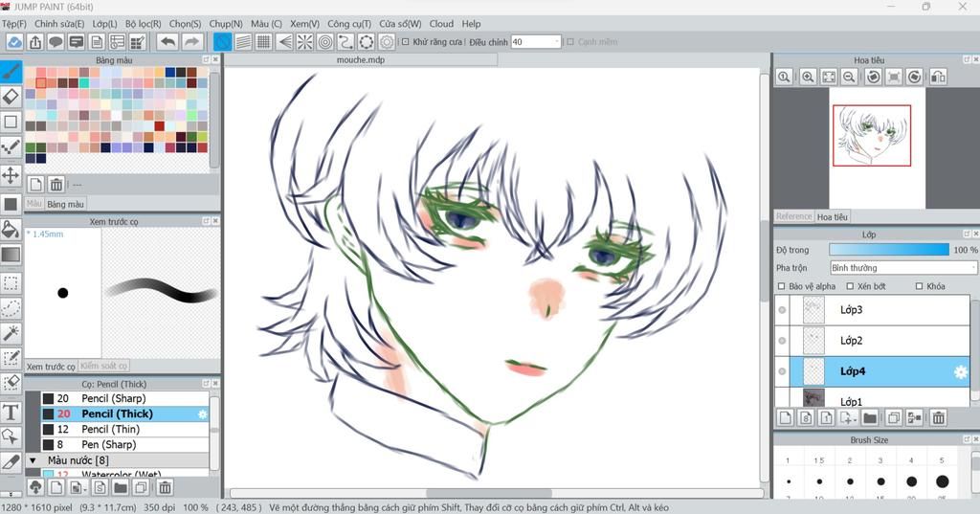Check the Khóa layer lock box

point(920,286)
